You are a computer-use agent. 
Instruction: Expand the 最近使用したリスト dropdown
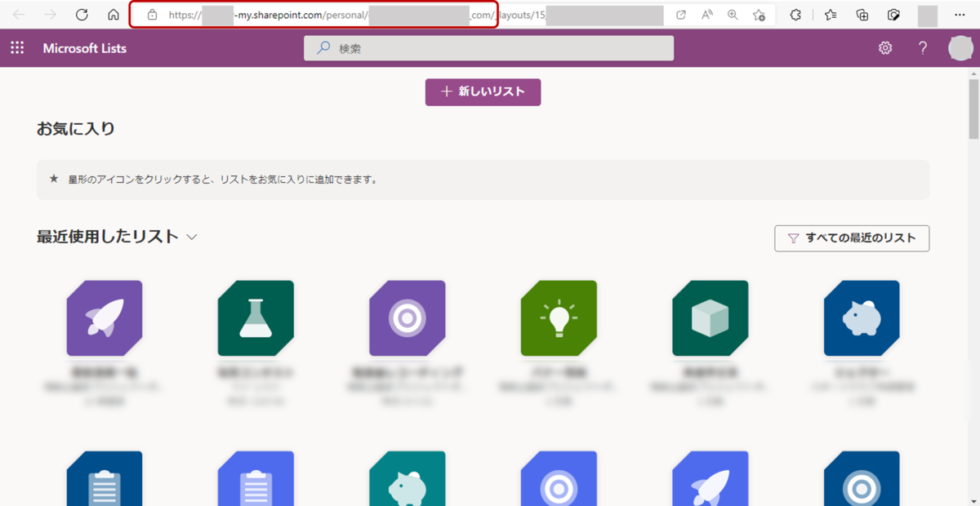192,237
